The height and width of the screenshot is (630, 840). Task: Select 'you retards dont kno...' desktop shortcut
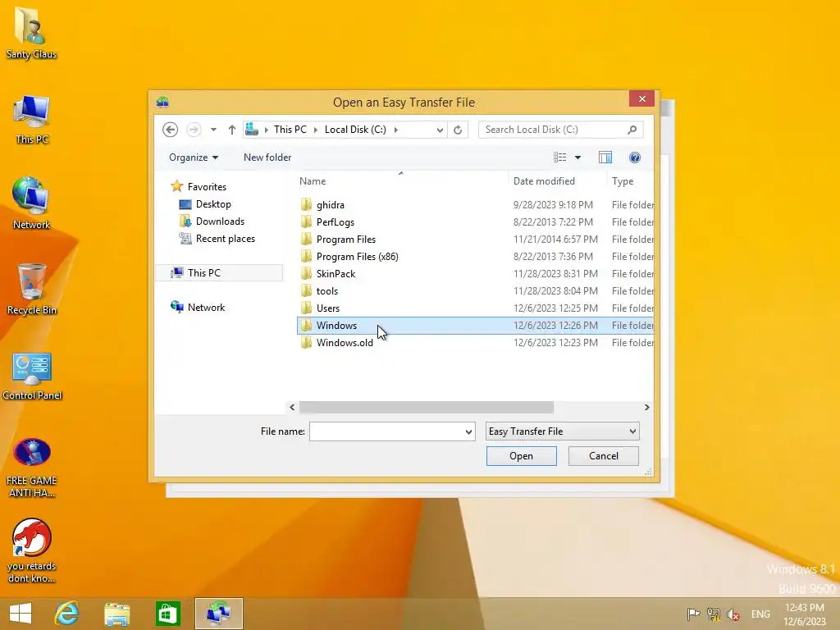(32, 550)
